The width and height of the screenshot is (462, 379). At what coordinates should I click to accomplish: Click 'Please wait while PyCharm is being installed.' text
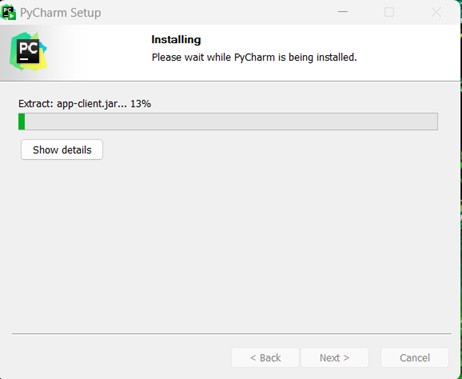(x=254, y=57)
